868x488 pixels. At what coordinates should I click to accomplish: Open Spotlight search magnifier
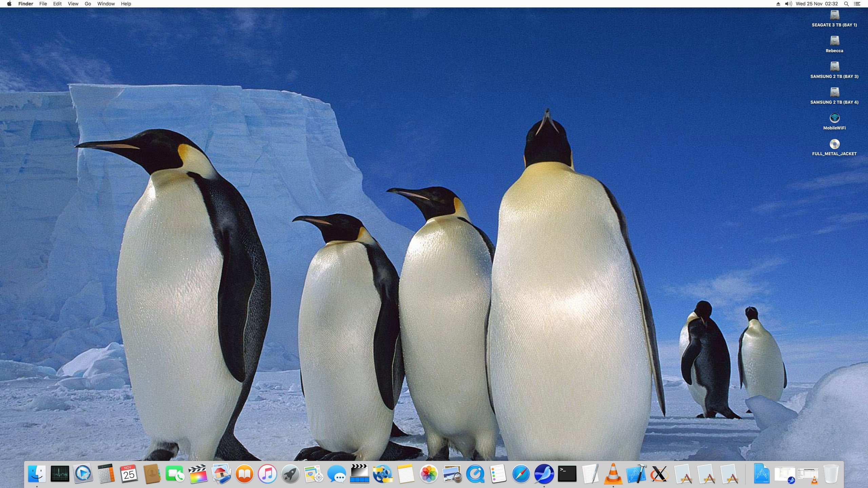click(x=846, y=4)
